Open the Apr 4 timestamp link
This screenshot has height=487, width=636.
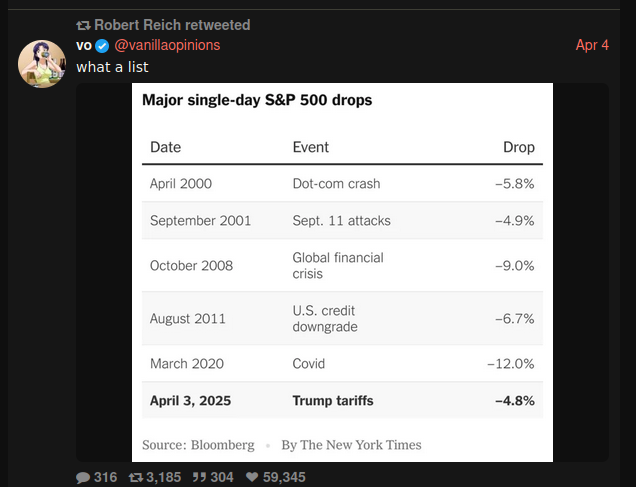[592, 45]
